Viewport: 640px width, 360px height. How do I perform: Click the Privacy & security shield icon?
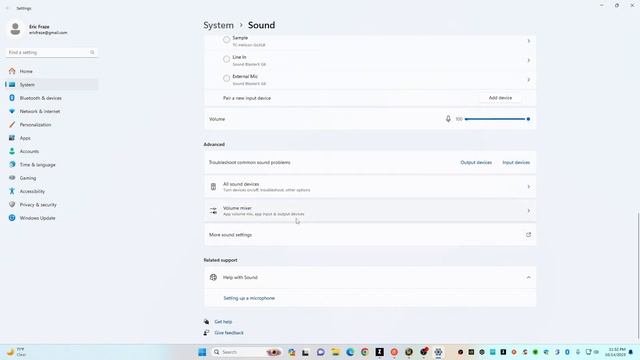12,204
